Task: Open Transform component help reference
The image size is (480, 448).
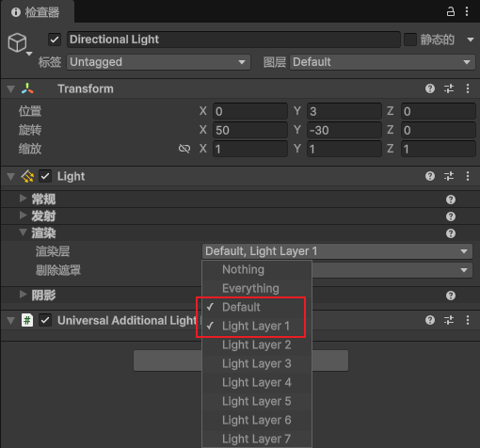Action: [430, 88]
